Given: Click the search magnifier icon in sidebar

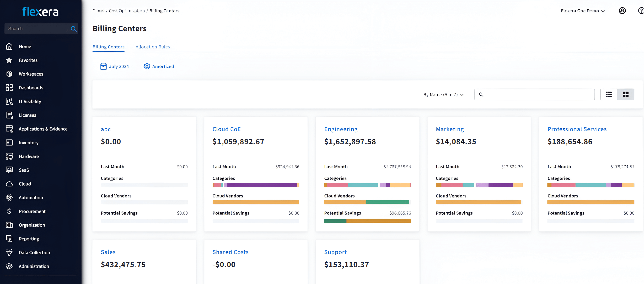Looking at the screenshot, I should (73, 29).
